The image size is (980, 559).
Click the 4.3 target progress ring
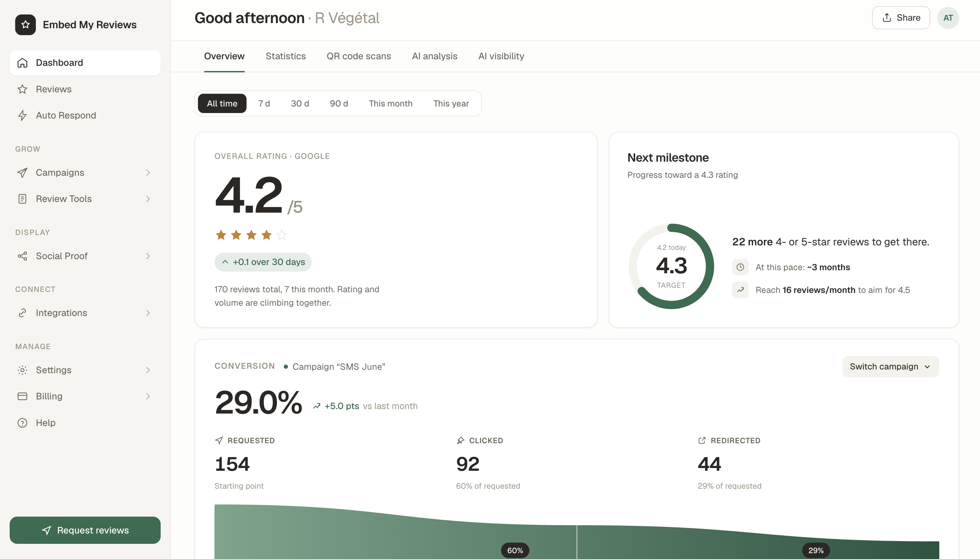click(671, 266)
